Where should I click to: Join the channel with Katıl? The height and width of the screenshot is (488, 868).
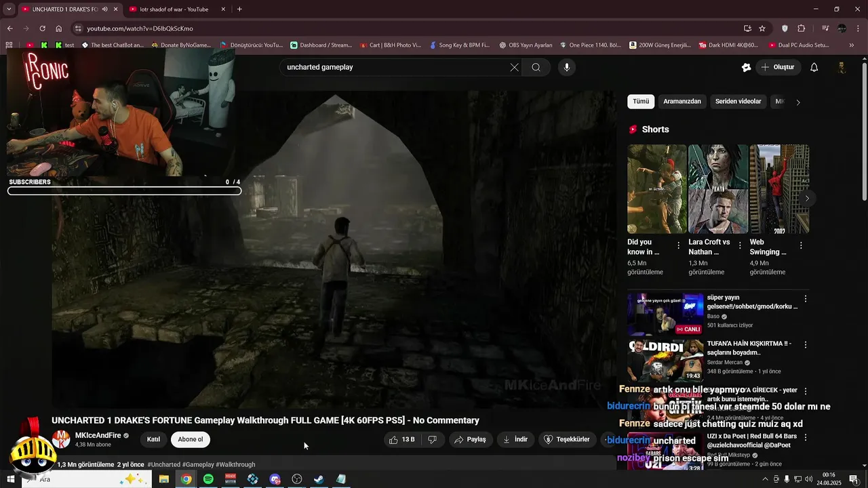154,439
